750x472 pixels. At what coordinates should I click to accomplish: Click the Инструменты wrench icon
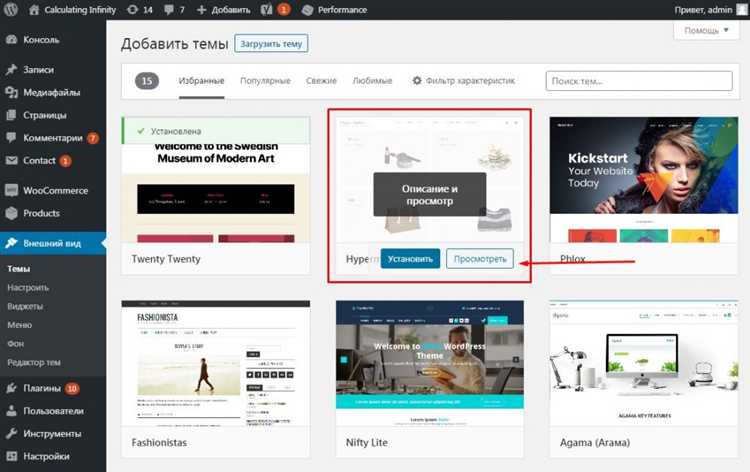coord(11,434)
